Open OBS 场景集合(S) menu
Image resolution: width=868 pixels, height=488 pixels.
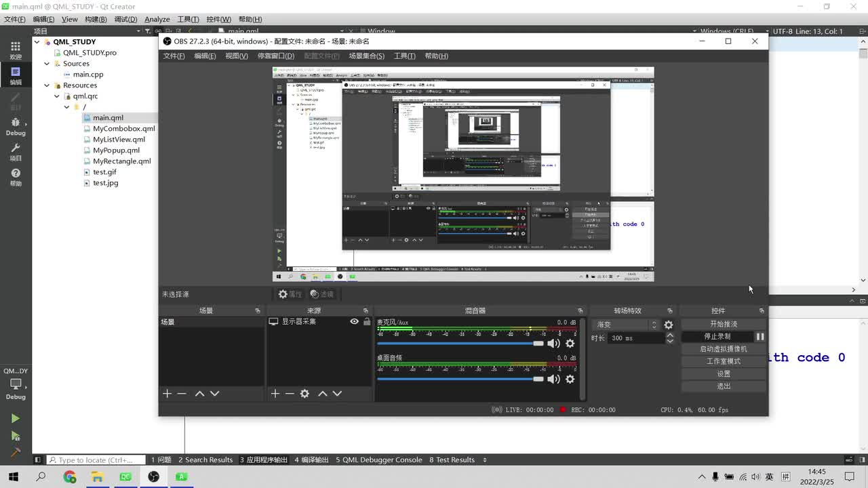[x=366, y=56]
